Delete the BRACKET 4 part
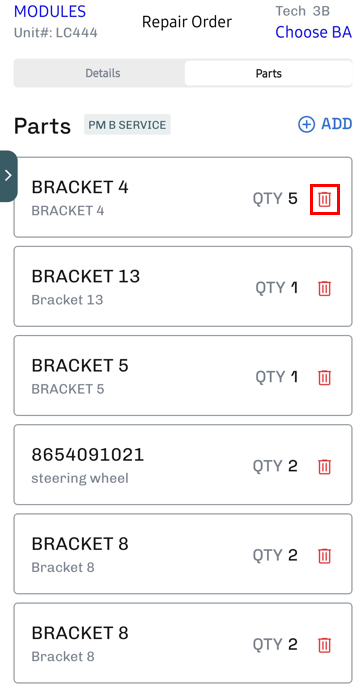Screen dimensions: 361x687 [325, 199]
